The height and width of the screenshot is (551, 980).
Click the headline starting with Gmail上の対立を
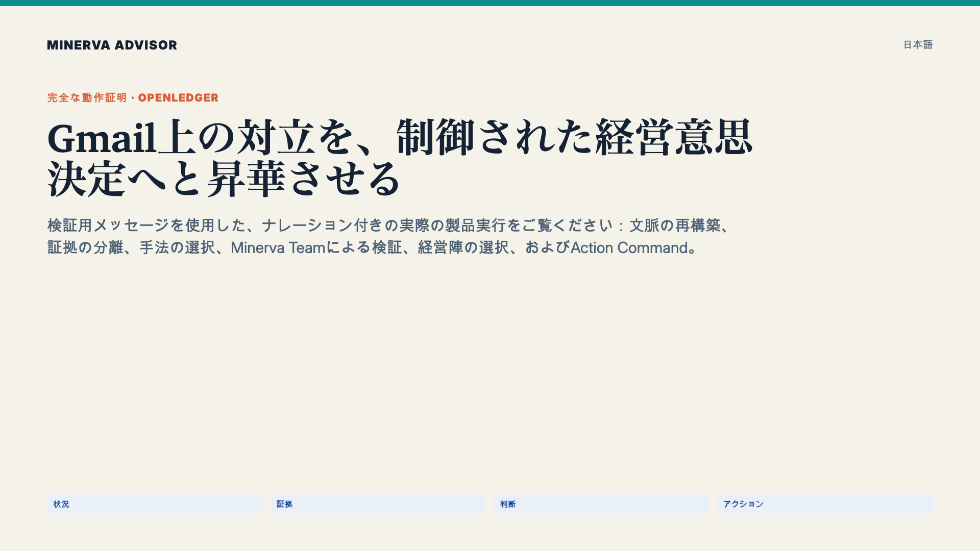[400, 158]
